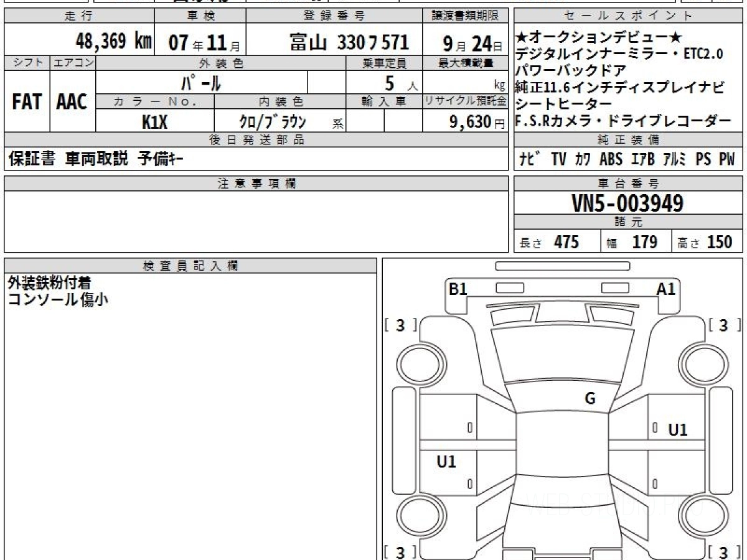Select the AAC air-conditioner value

(72, 101)
